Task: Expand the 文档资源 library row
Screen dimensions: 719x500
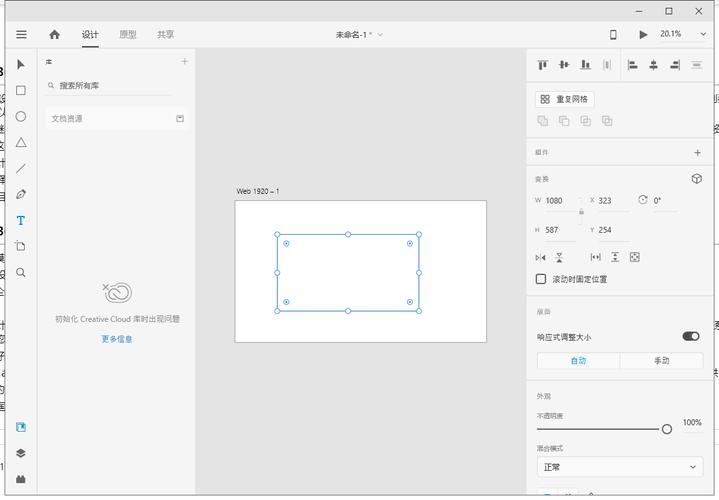Action: pos(117,118)
